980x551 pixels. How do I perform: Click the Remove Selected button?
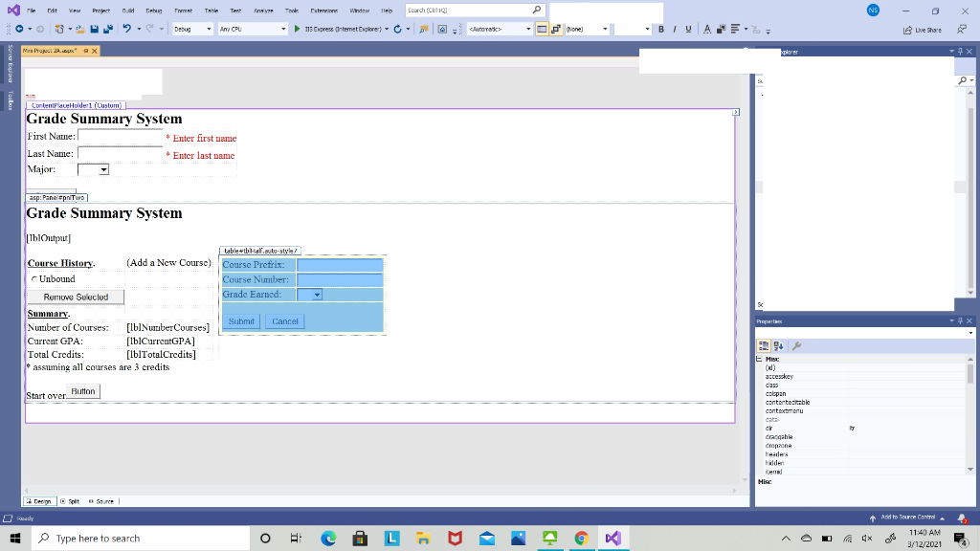click(x=76, y=297)
